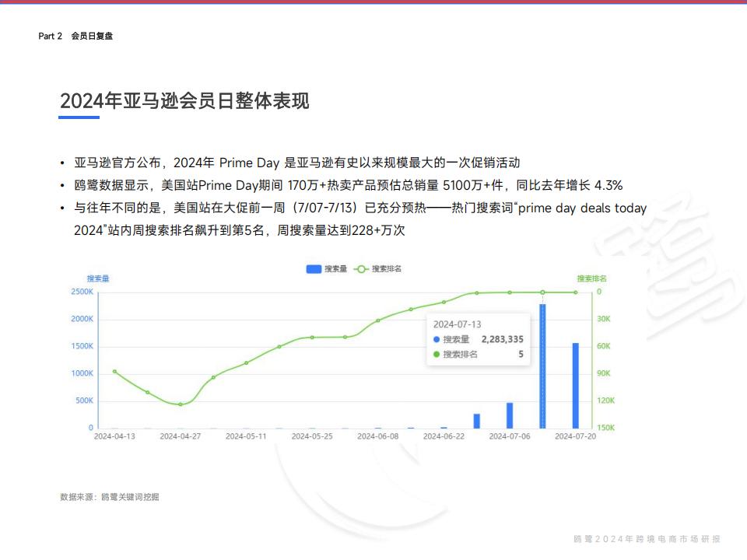The width and height of the screenshot is (747, 560).
Task: Click the 2024-05-25 x-axis date label
Action: 312,436
